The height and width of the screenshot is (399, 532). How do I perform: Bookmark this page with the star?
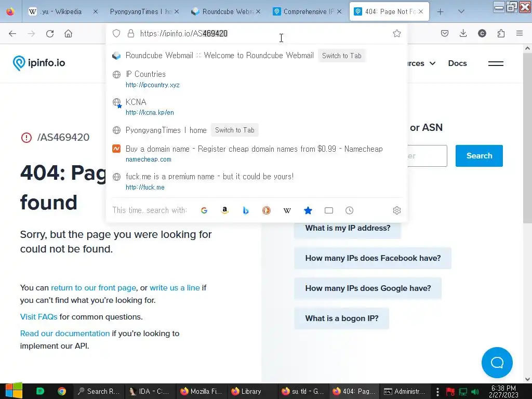point(396,33)
